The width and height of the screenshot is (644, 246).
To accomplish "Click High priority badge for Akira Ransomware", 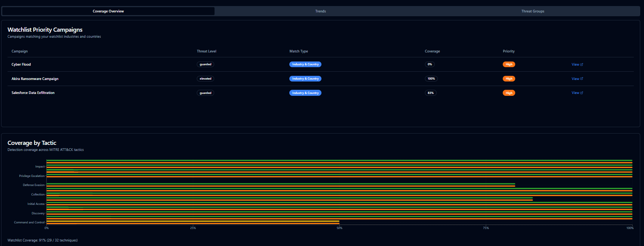I will (x=509, y=79).
